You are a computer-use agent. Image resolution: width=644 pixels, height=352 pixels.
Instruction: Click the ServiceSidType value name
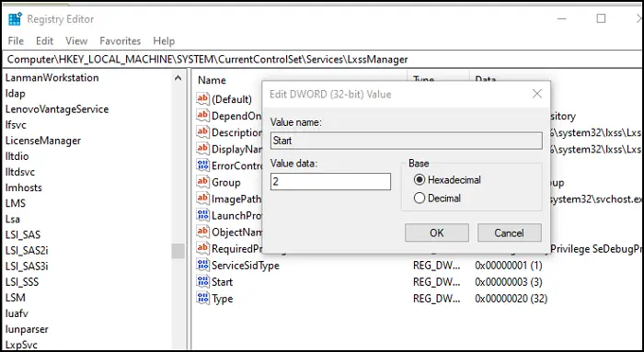[246, 265]
